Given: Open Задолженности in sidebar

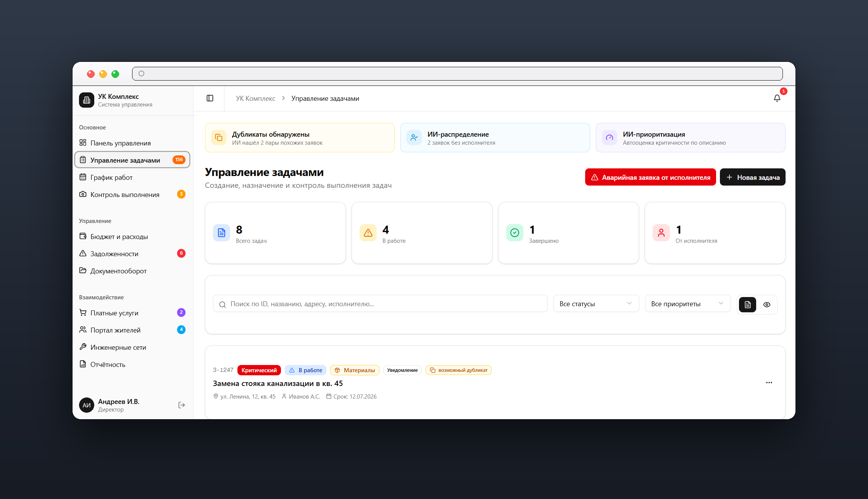Looking at the screenshot, I should (x=132, y=254).
